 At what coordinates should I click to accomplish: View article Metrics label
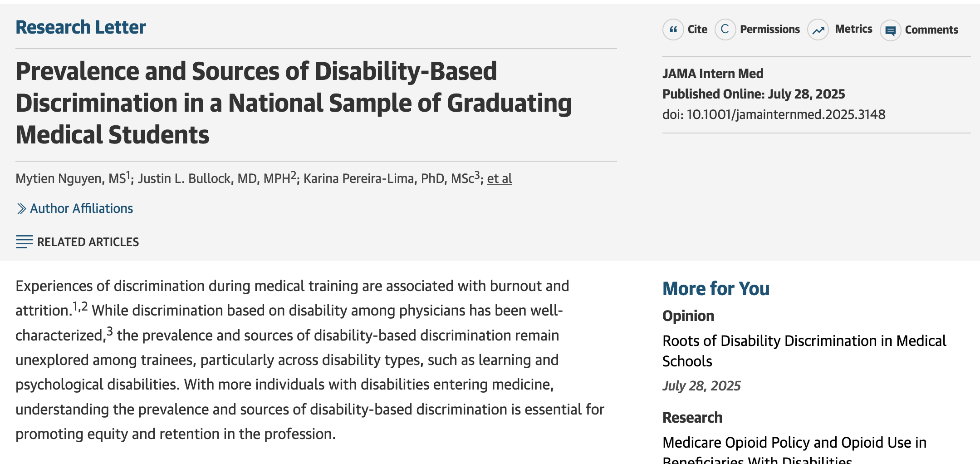(x=853, y=29)
